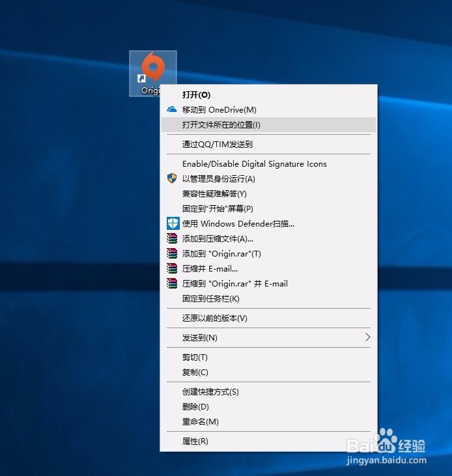Choose 打开(O) from the context menu
Viewport: 452px width, 476px height.
tap(268, 94)
